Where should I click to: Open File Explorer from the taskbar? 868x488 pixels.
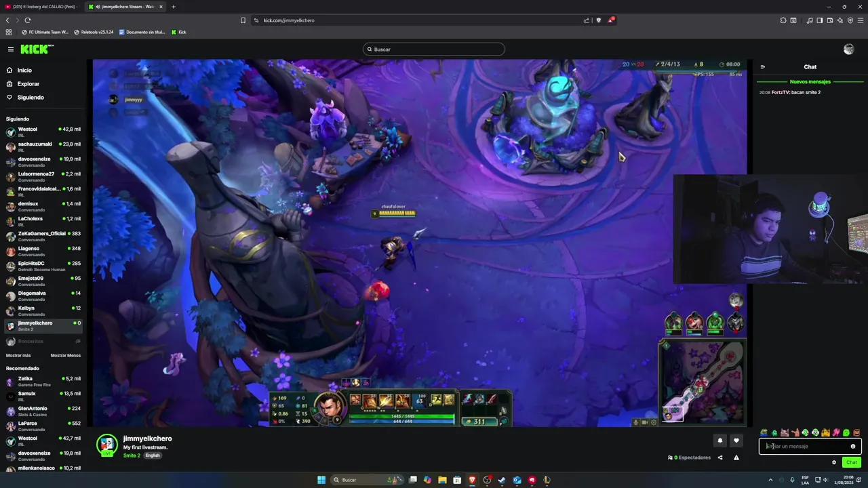point(442,480)
